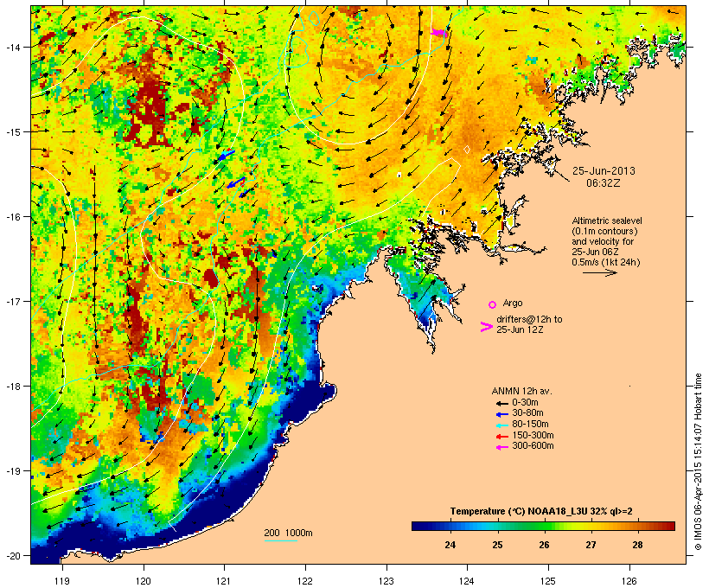Click the colorbar tick label 28
Image resolution: width=709 pixels, height=588 pixels.
pyautogui.click(x=637, y=545)
